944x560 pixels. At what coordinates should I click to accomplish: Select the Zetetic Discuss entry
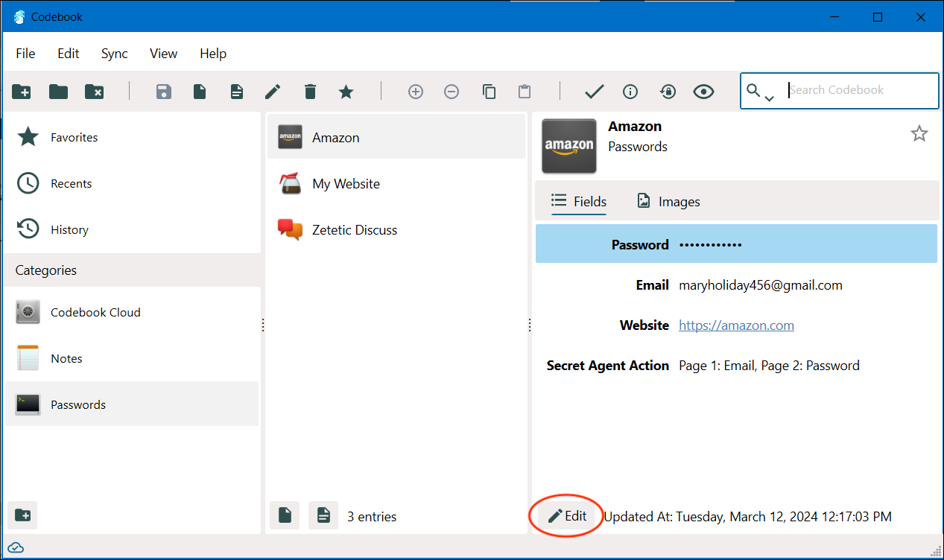[396, 229]
